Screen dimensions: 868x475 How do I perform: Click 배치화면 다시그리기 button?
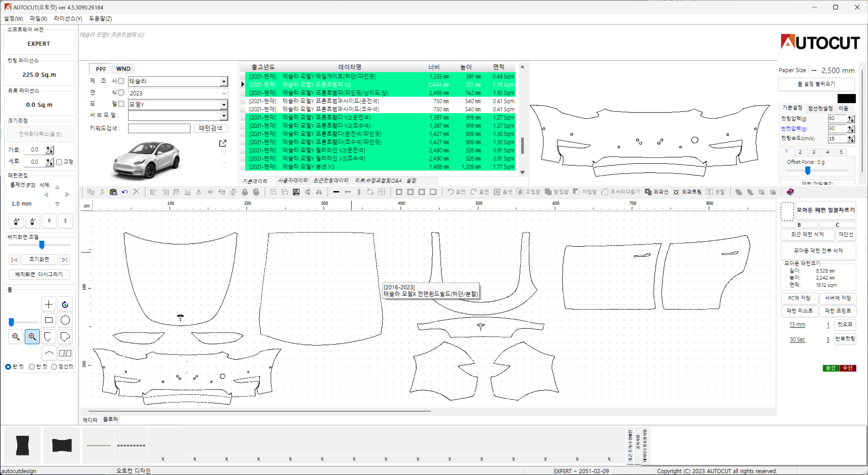[39, 274]
